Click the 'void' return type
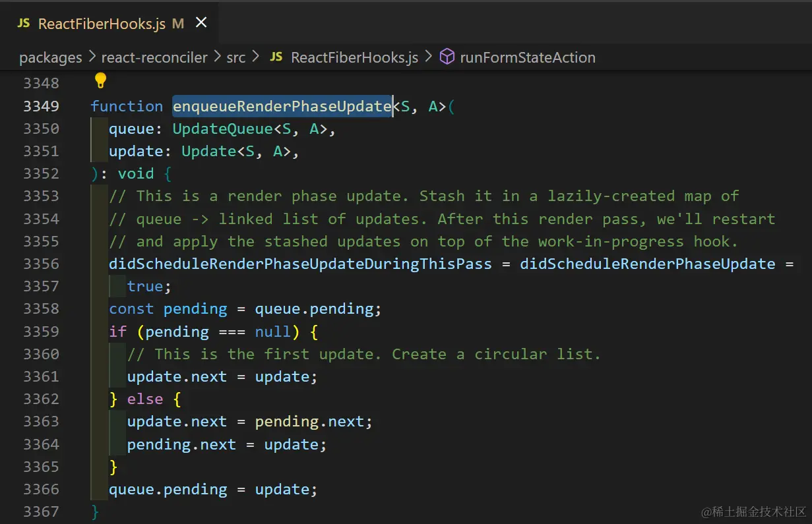This screenshot has width=812, height=524. click(x=136, y=173)
